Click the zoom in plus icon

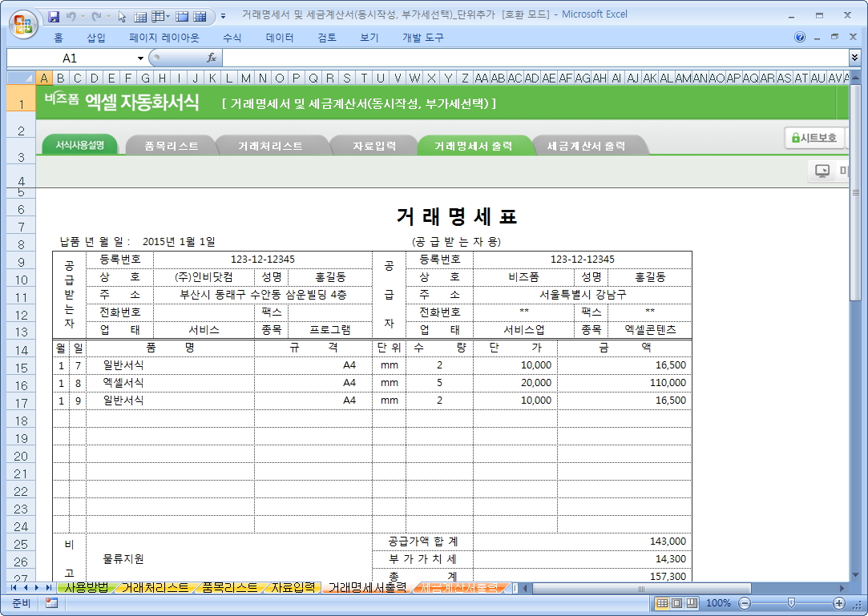tap(839, 603)
